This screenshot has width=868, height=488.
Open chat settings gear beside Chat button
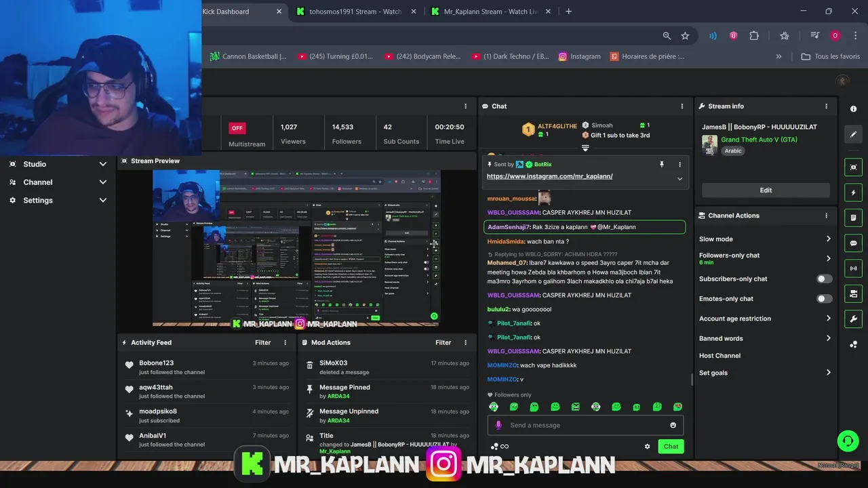pyautogui.click(x=647, y=447)
